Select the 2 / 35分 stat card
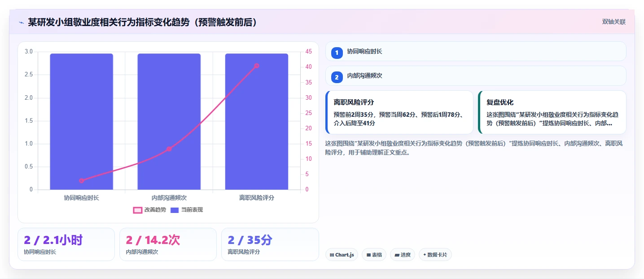The image size is (644, 279). 270,244
